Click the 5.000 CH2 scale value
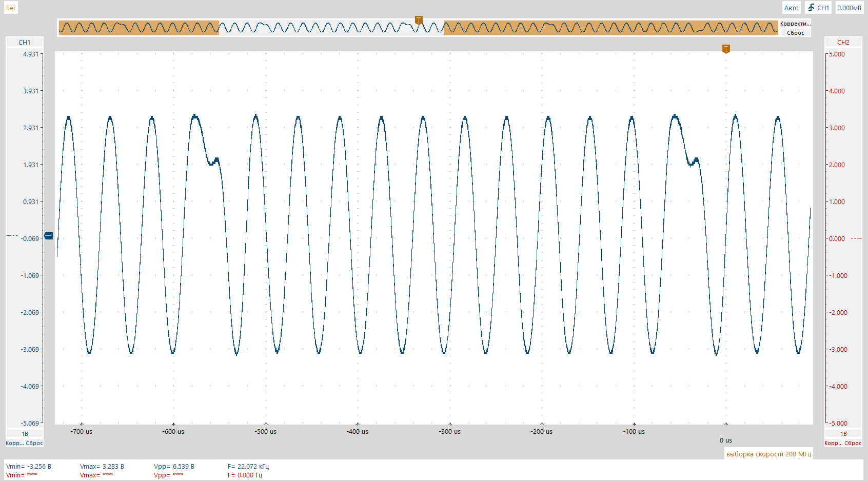This screenshot has height=482, width=868. tap(837, 54)
